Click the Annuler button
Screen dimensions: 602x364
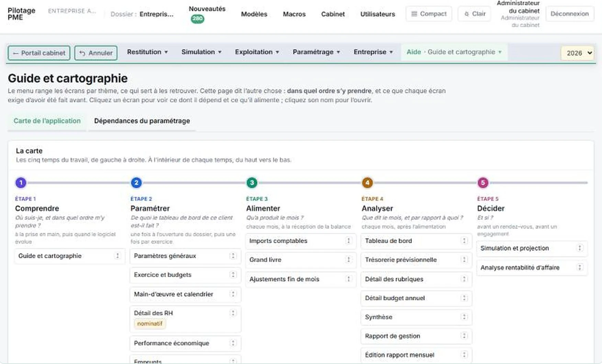[96, 53]
